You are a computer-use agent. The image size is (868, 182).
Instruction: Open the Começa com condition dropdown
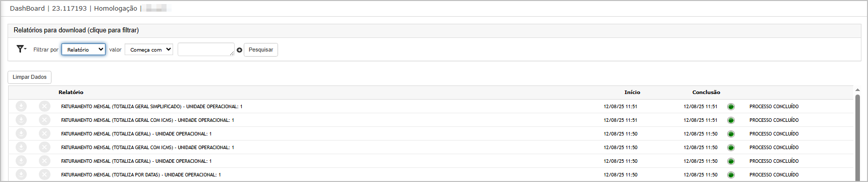point(149,50)
